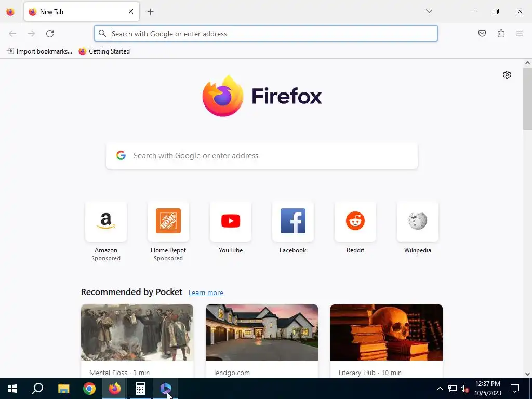Open the clock showing 12:37 PM
This screenshot has width=532, height=399.
(487, 389)
